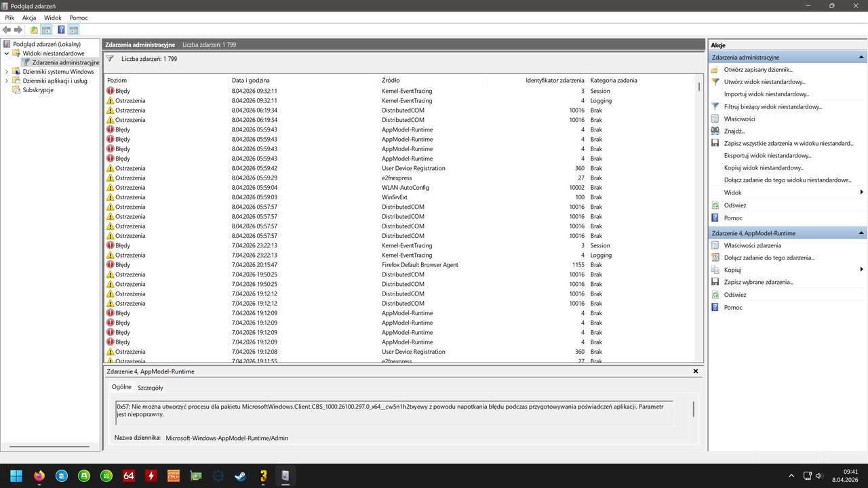Click Importuj widok niestandardowy
The image size is (868, 488).
[767, 94]
